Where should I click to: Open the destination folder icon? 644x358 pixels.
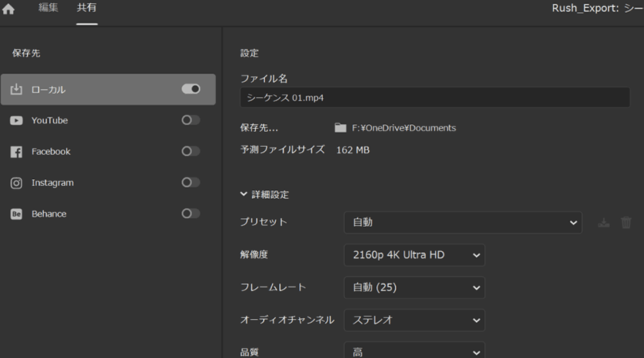340,128
